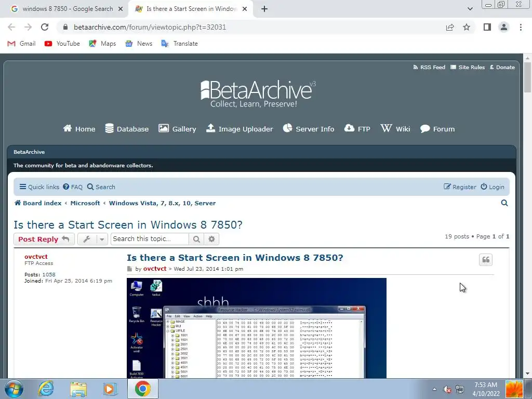
Task: Open the Wiki navigation item
Action: [x=395, y=129]
